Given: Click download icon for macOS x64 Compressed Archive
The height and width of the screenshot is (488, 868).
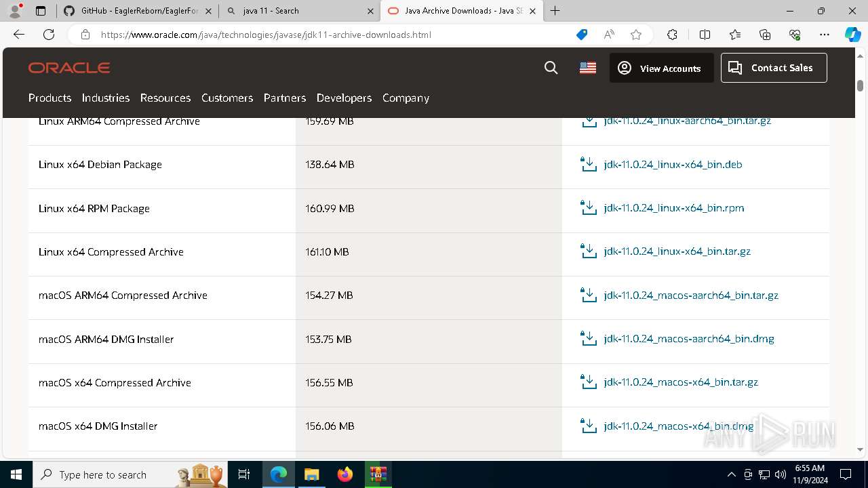Looking at the screenshot, I should tap(589, 382).
